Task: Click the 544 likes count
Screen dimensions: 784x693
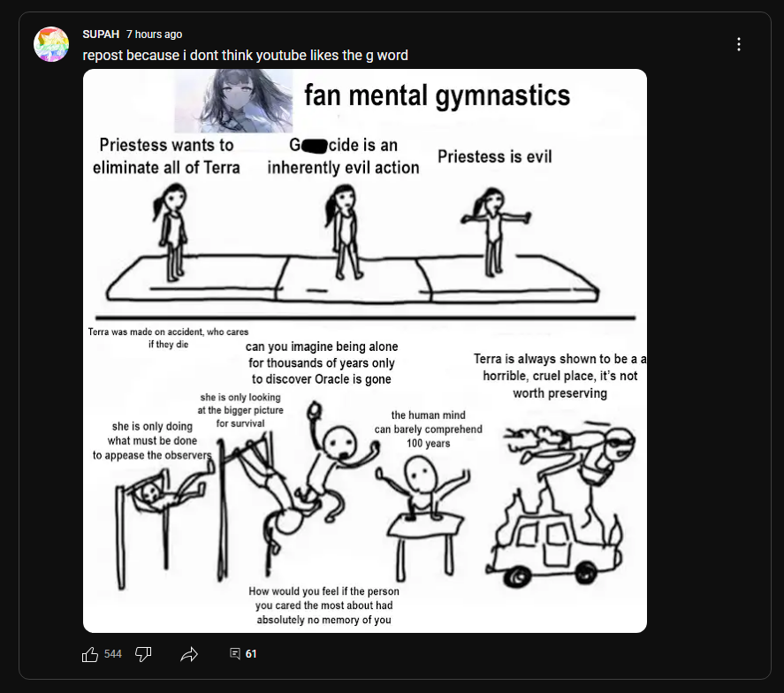Action: click(x=113, y=654)
